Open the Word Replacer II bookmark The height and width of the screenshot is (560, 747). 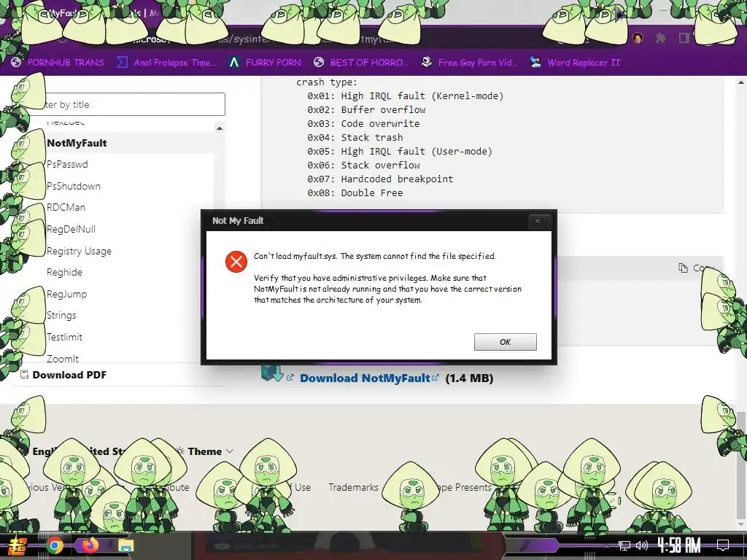(x=576, y=63)
